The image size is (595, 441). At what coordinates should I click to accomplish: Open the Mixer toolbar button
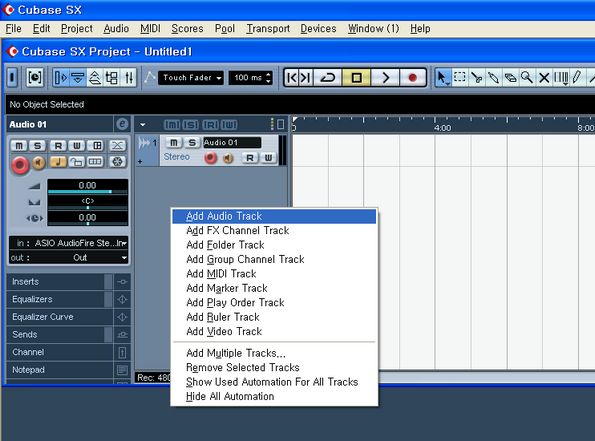[129, 78]
